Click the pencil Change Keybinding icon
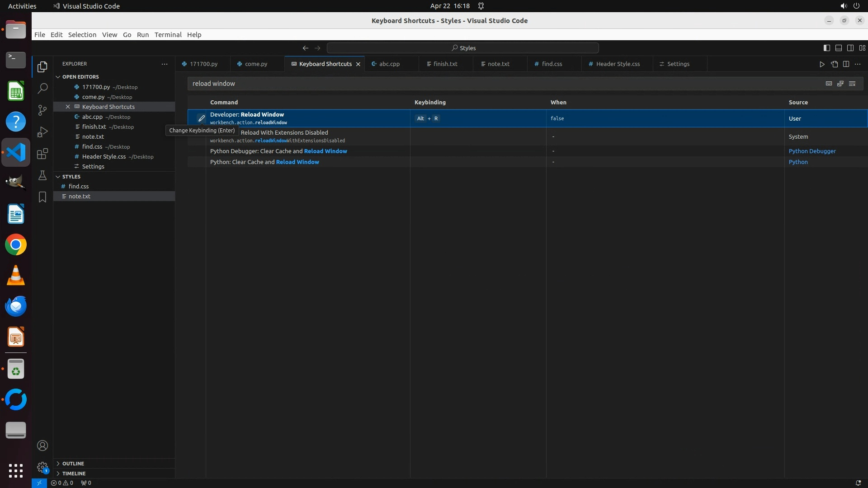868x488 pixels. coord(201,118)
